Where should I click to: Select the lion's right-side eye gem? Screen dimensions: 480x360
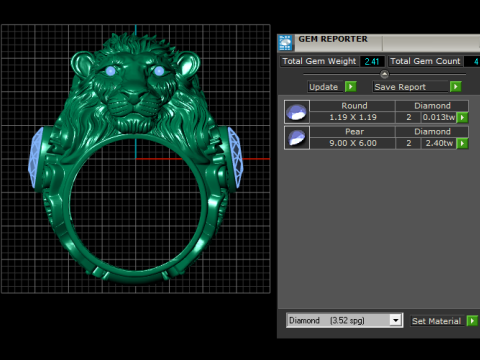[159, 71]
